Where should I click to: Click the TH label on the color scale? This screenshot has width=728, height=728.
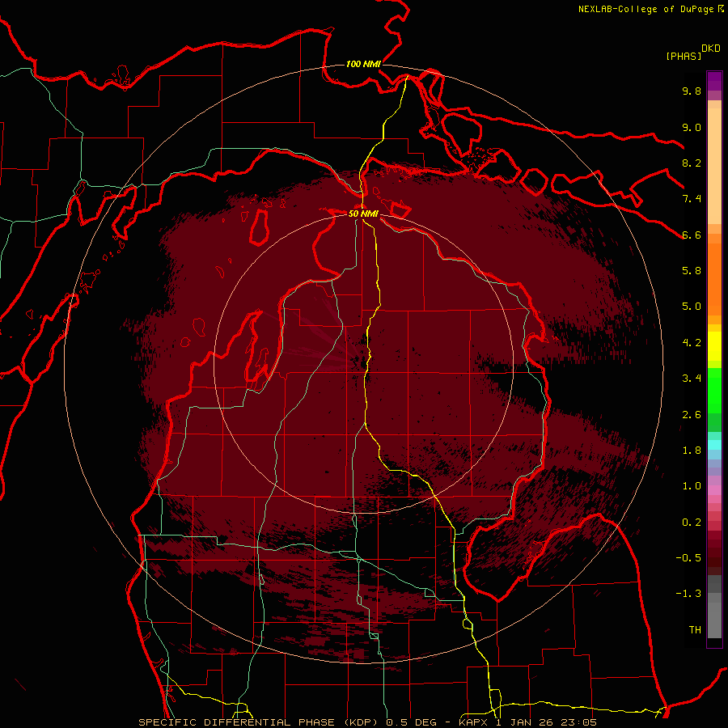click(695, 630)
